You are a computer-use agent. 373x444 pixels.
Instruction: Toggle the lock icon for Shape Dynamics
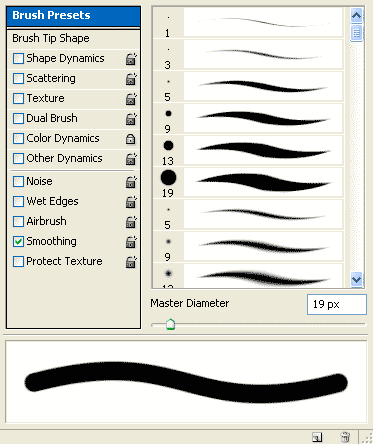click(x=131, y=59)
